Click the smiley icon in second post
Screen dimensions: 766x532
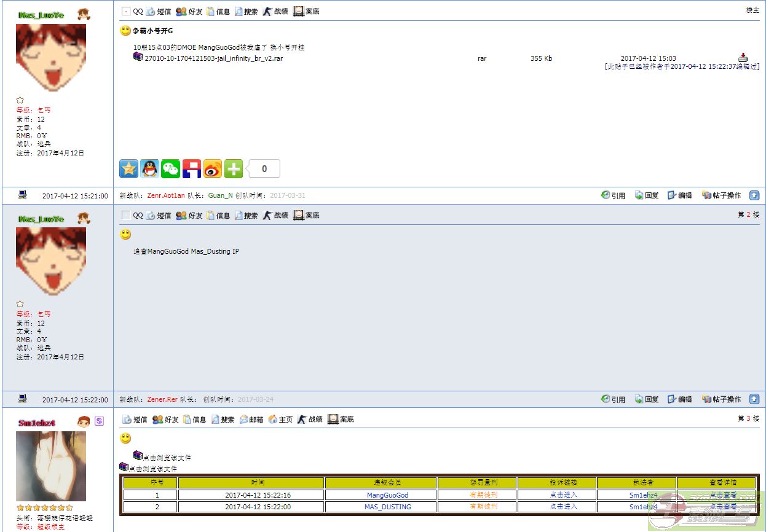125,234
